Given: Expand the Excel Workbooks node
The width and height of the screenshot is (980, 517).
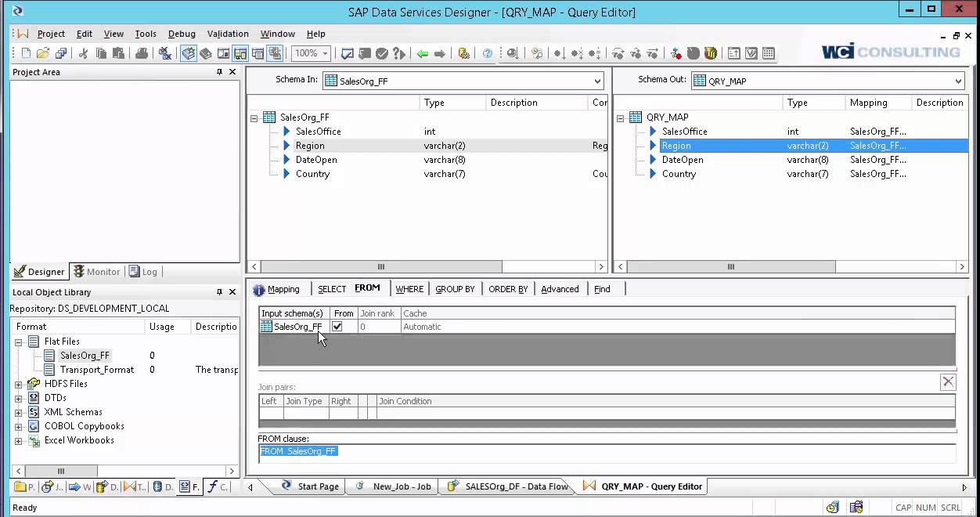Looking at the screenshot, I should point(18,440).
